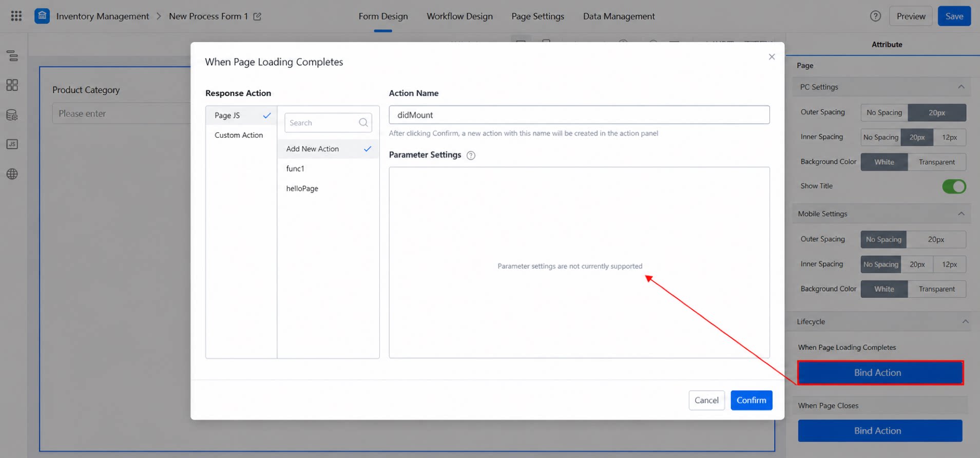
Task: Click the Parameter Settings help icon
Action: coord(471,155)
